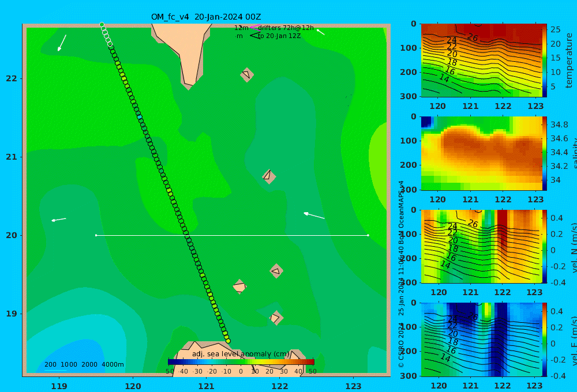The image size is (577, 392).
Task: Click the 'adj. sea level anomaly (cm)' label
Action: click(241, 354)
